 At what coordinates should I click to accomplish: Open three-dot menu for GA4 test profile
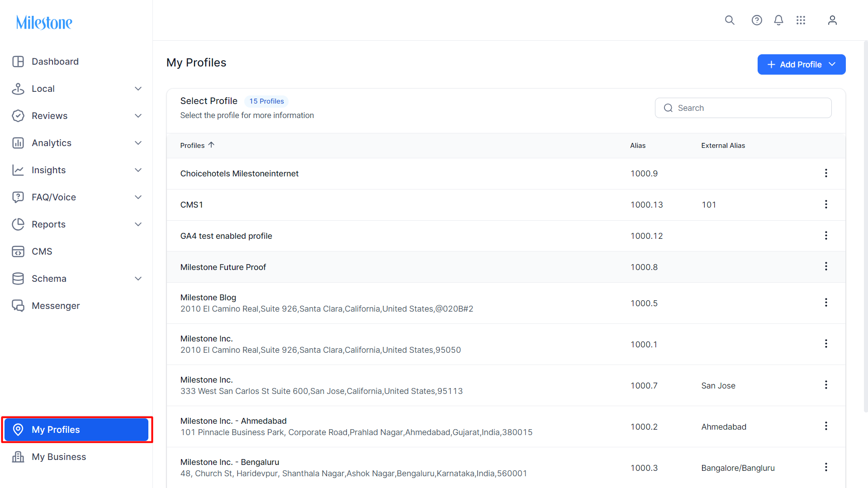(x=826, y=236)
